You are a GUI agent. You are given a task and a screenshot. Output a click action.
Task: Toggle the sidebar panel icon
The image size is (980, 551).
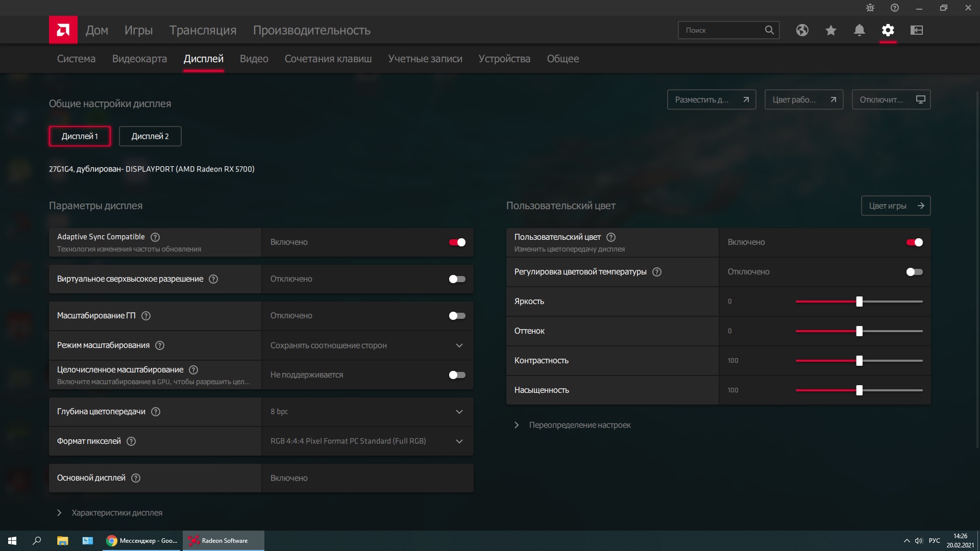916,30
